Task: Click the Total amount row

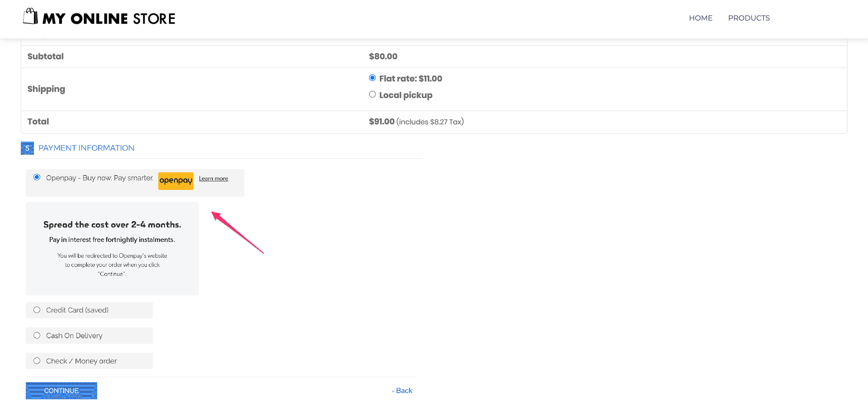Action: coord(382,121)
